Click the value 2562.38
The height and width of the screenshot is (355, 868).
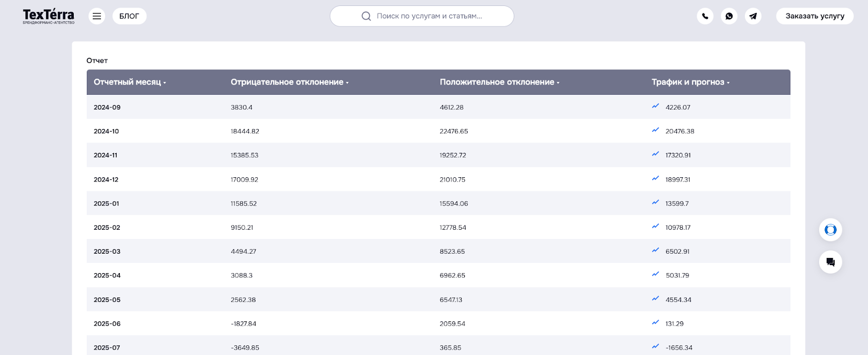click(x=243, y=300)
